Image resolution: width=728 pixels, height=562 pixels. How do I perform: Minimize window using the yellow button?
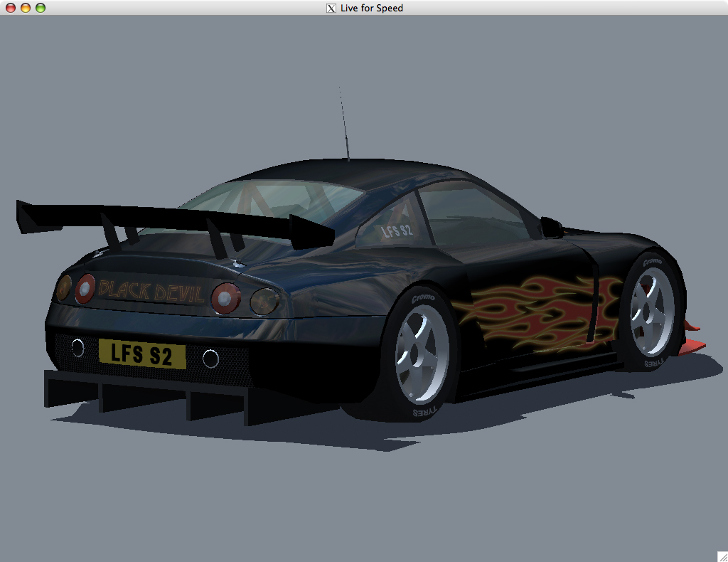point(26,8)
